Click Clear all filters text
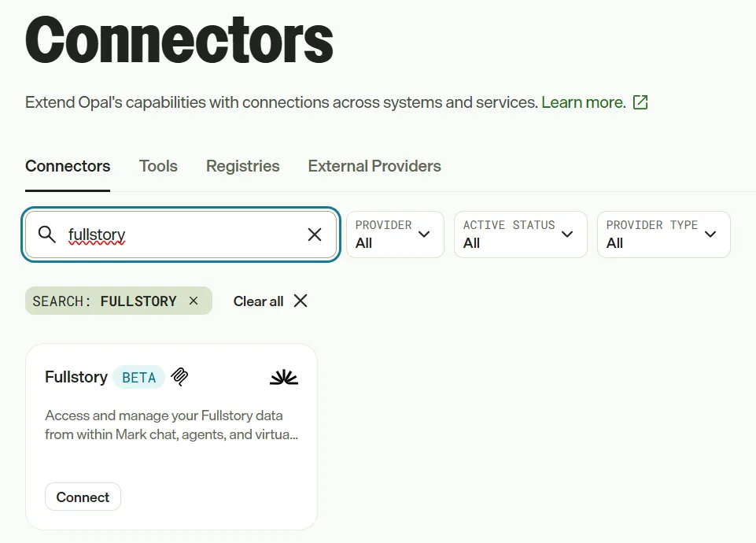The width and height of the screenshot is (756, 543). pyautogui.click(x=258, y=301)
